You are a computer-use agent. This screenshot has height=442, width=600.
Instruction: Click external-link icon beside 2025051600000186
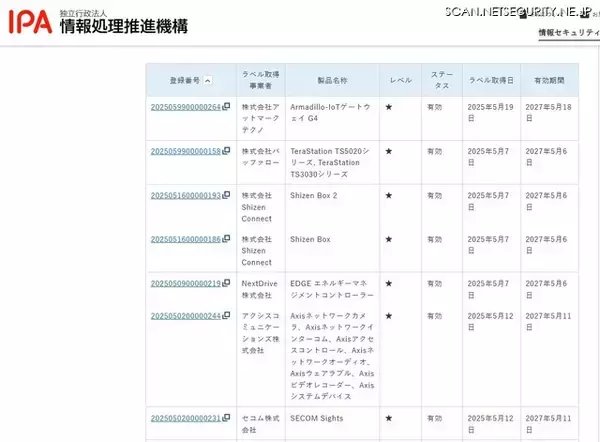[x=227, y=240]
